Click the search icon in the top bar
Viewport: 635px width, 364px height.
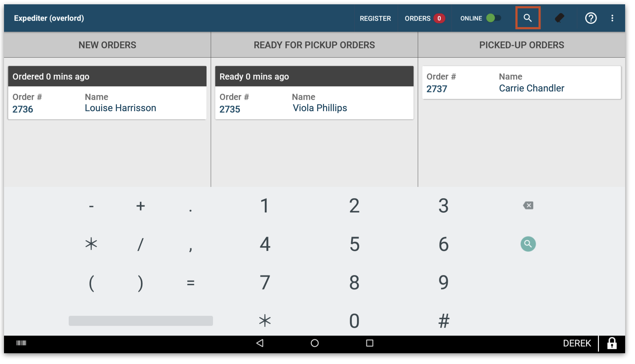pos(528,18)
